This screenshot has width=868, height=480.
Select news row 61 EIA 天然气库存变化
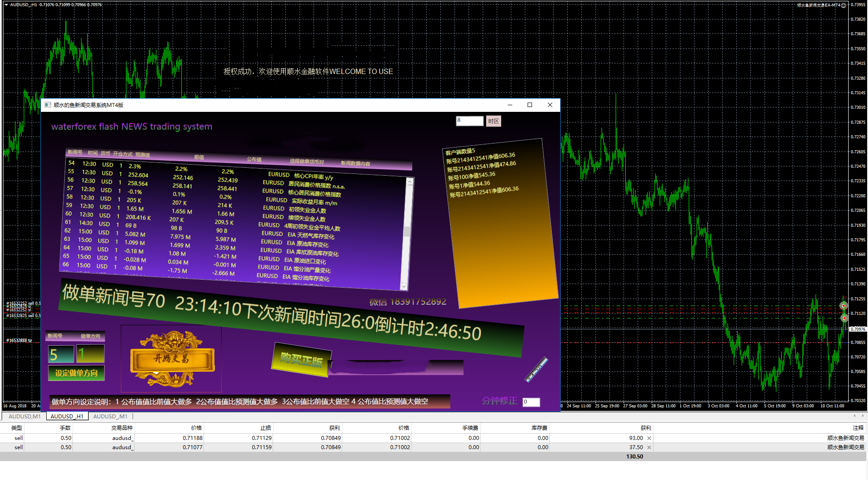199,229
